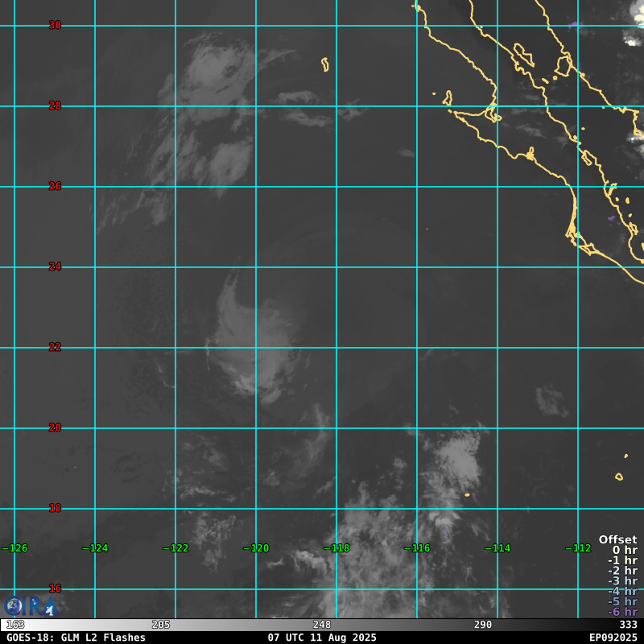The width and height of the screenshot is (644, 644).
Task: Click the longitude label -116
Action: click(417, 548)
